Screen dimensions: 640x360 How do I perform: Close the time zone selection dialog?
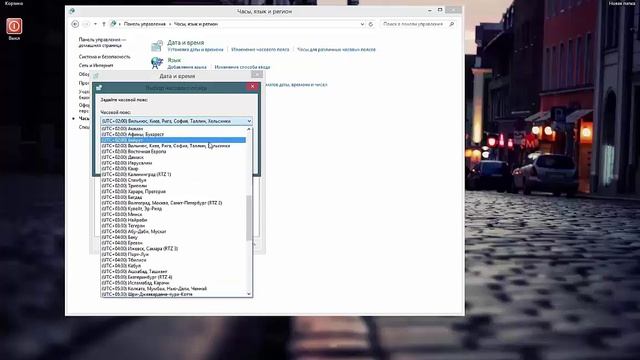coord(252,87)
